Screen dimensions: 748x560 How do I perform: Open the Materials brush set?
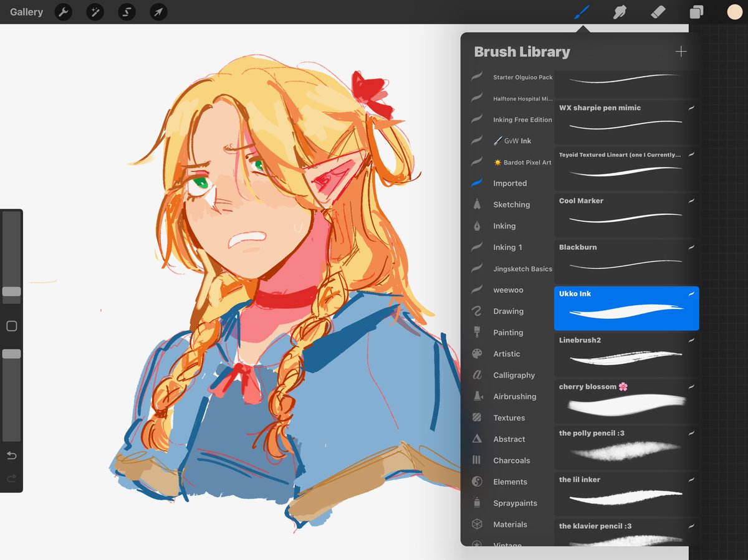[511, 524]
